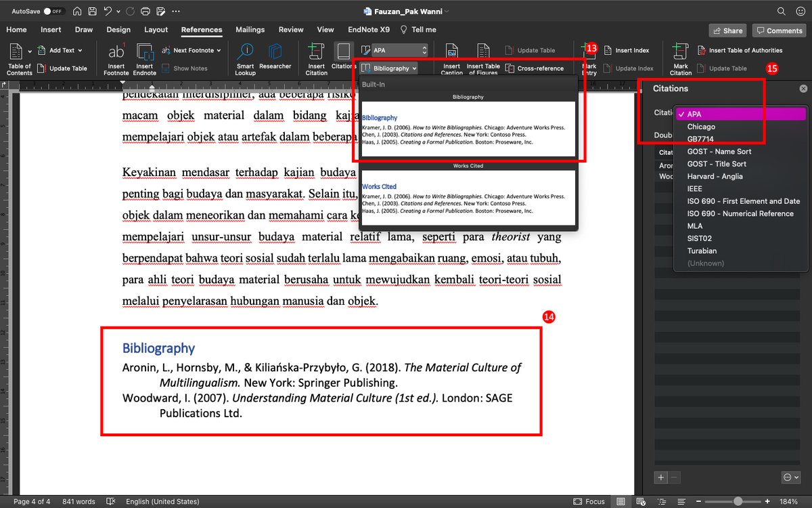Open the Citations pane options ellipsis dropdown

point(790,477)
